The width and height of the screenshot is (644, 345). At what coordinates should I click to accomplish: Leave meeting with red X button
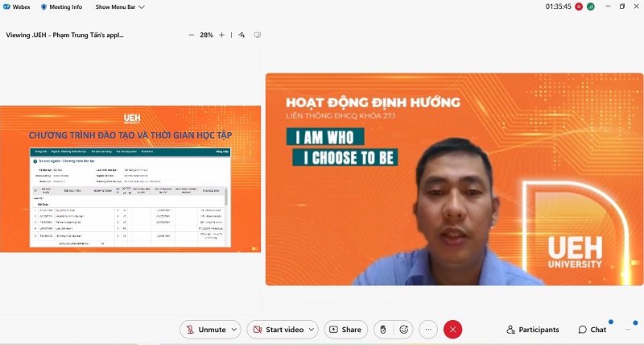pyautogui.click(x=453, y=330)
